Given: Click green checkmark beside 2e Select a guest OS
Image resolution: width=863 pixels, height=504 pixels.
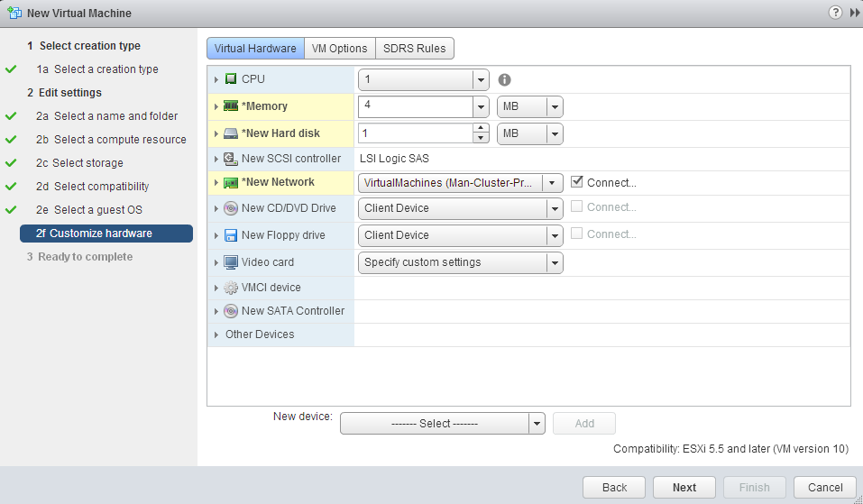Looking at the screenshot, I should [11, 210].
